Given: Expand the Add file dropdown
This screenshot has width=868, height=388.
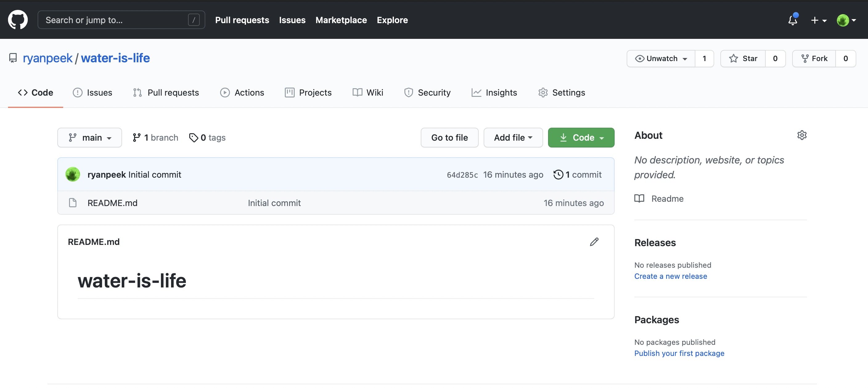Looking at the screenshot, I should pos(513,138).
